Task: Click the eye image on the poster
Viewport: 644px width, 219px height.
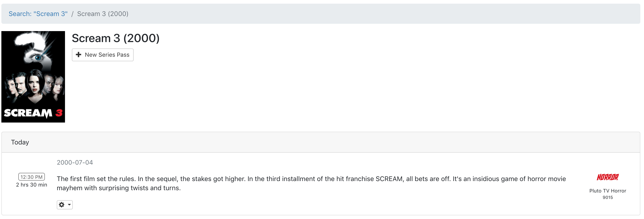Action: point(38,57)
